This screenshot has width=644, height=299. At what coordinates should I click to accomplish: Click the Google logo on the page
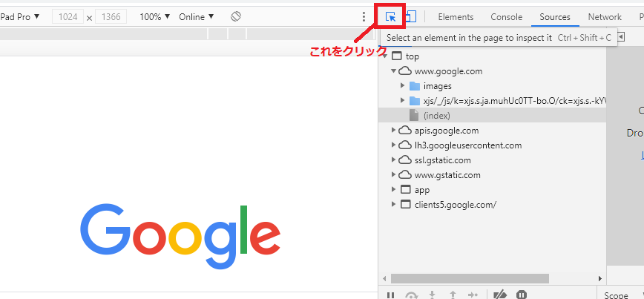pyautogui.click(x=180, y=237)
